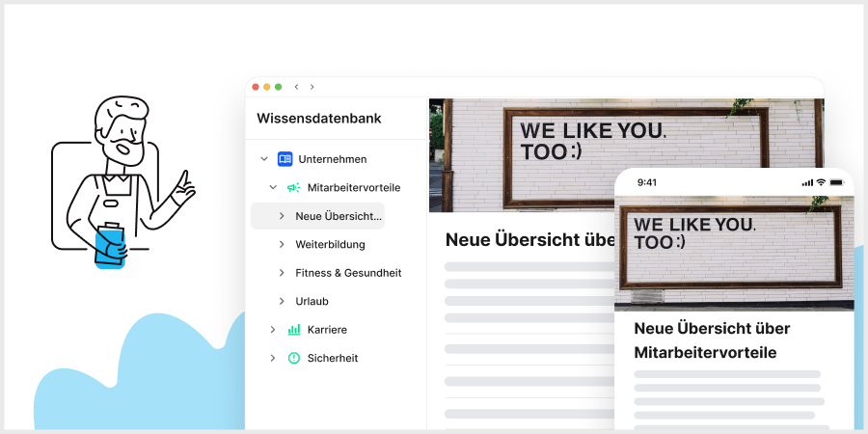Click the megaphone icon beside Mitarbeitervorteile

[x=294, y=188]
